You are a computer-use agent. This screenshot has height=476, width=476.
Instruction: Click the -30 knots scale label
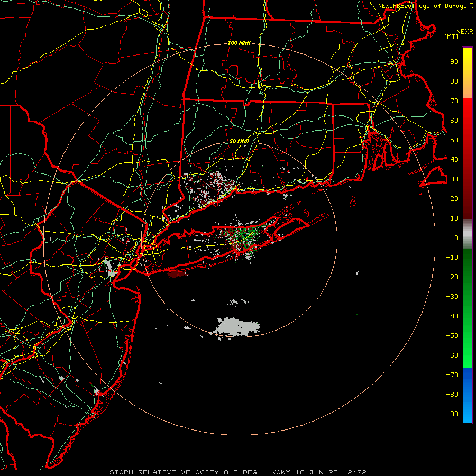point(452,297)
